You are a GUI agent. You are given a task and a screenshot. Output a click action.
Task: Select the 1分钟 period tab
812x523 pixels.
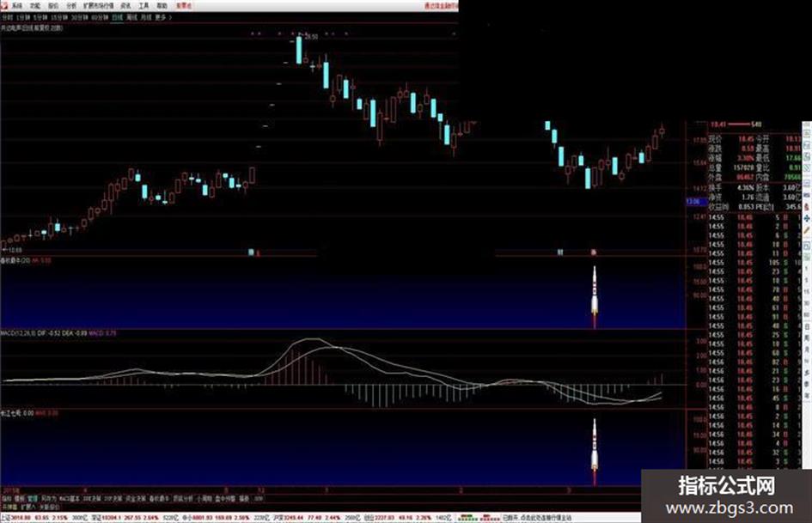click(23, 17)
